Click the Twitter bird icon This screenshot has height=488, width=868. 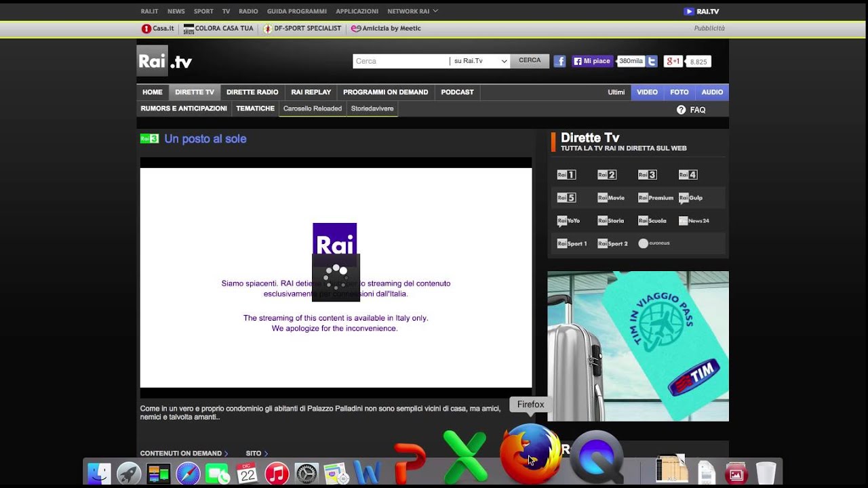(x=652, y=61)
